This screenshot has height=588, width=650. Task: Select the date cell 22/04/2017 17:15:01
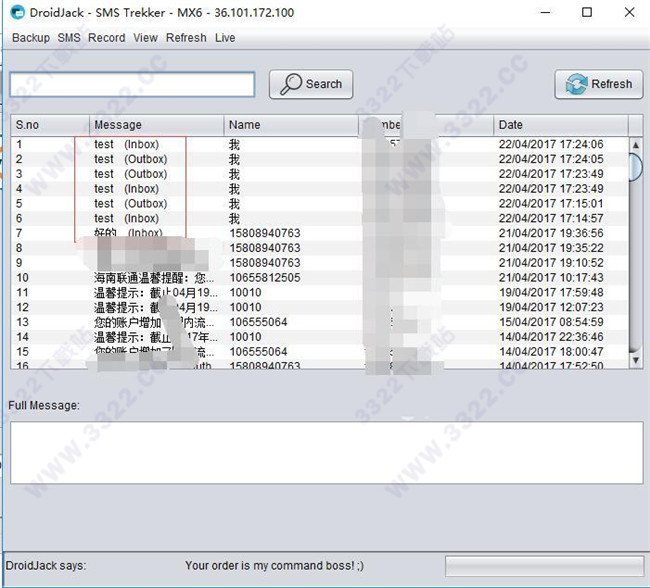(x=551, y=204)
